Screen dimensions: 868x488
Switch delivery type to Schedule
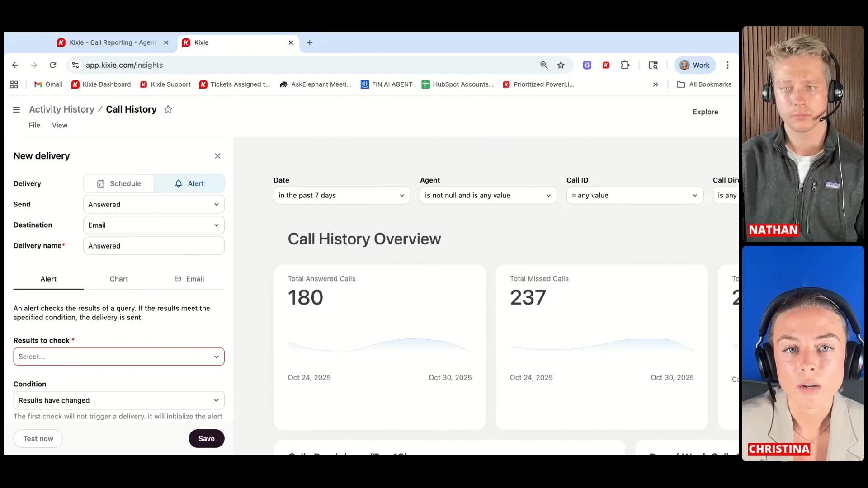119,183
